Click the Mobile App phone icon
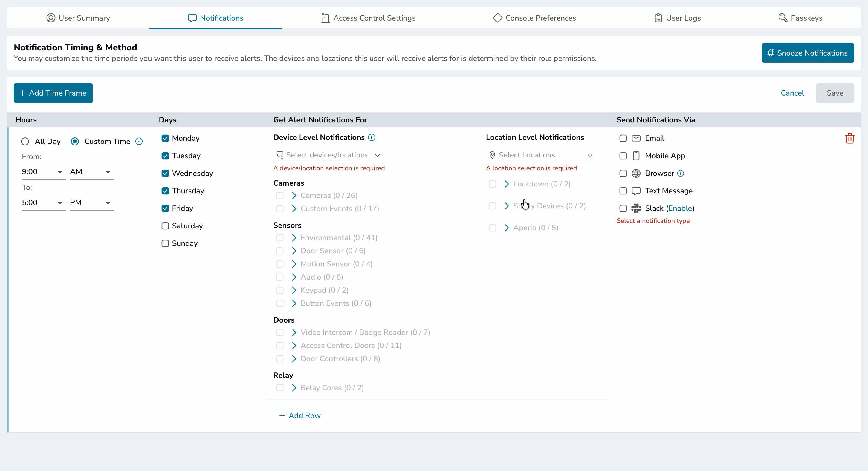This screenshot has height=471, width=868. point(636,156)
